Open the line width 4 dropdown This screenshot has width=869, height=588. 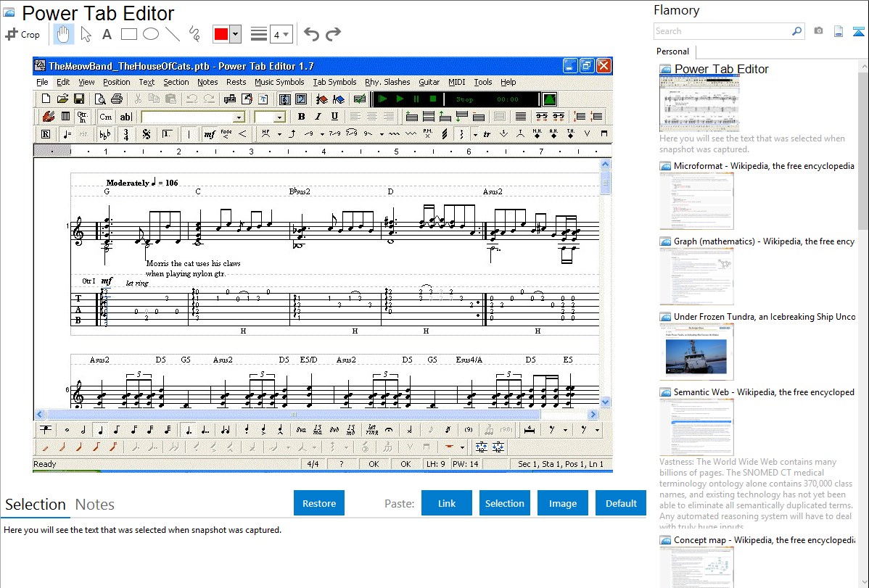point(281,35)
